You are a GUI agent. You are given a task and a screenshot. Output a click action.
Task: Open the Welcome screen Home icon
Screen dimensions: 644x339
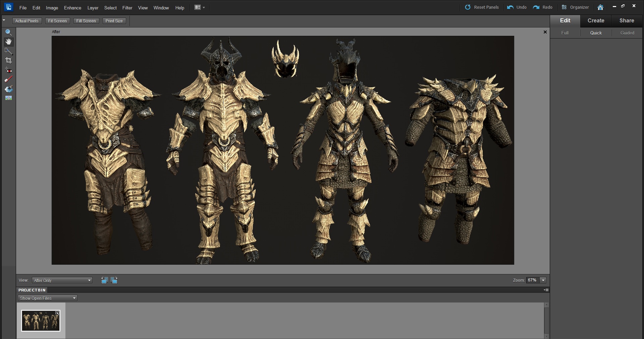click(600, 7)
